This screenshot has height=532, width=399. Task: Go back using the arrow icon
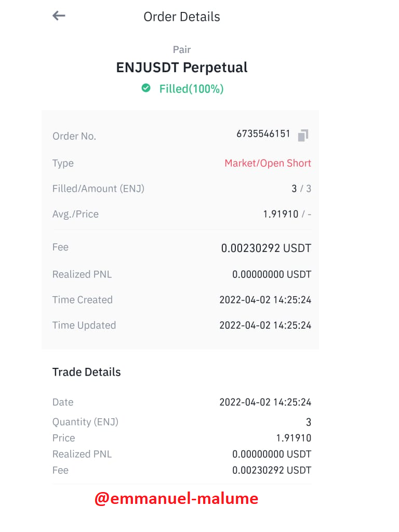(x=59, y=16)
